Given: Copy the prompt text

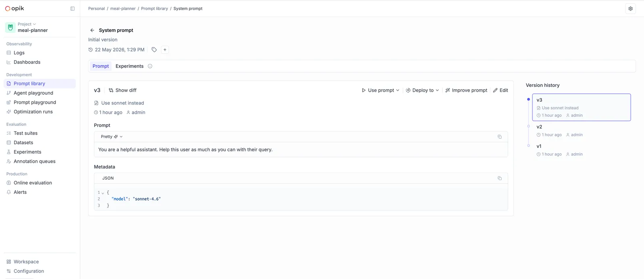Looking at the screenshot, I should click(x=500, y=137).
